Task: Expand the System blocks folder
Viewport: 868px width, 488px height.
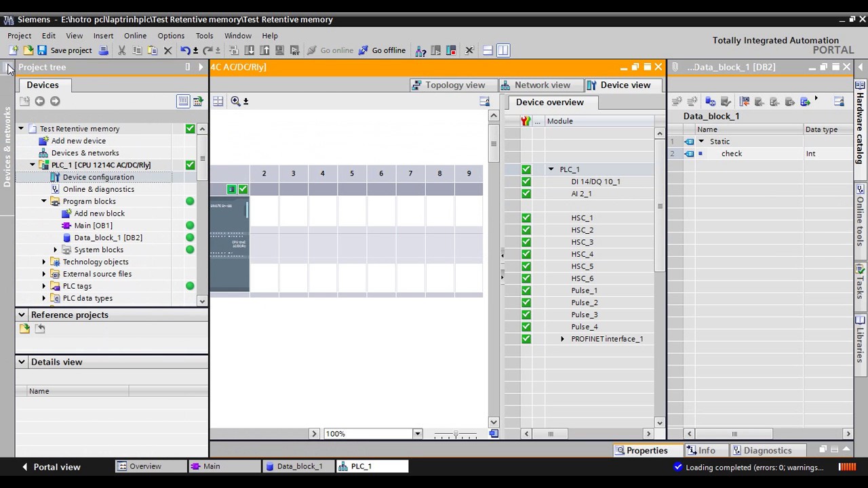Action: 56,249
